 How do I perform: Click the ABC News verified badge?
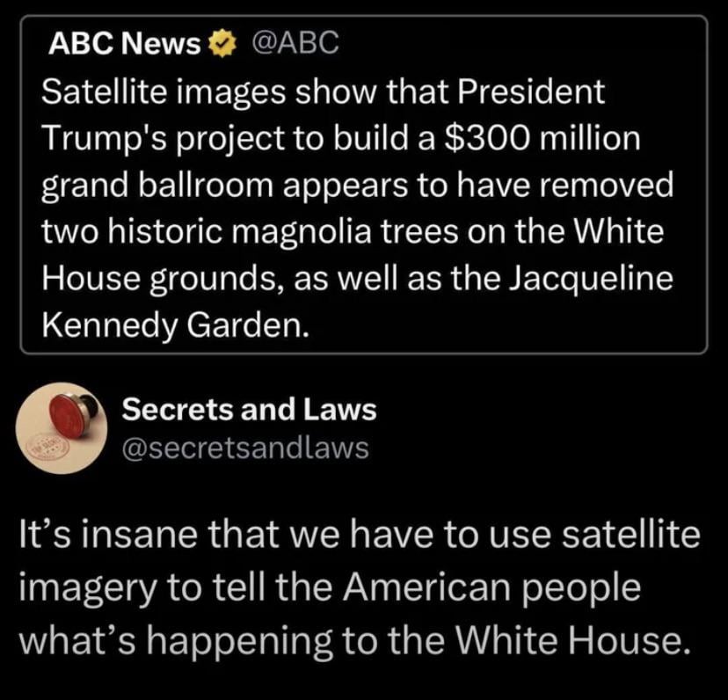click(x=222, y=44)
